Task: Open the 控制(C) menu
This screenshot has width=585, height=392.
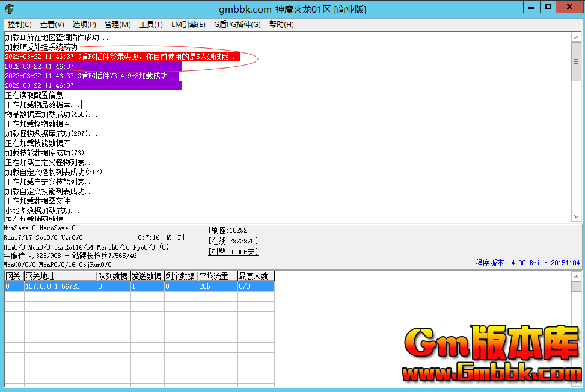Action: click(20, 25)
